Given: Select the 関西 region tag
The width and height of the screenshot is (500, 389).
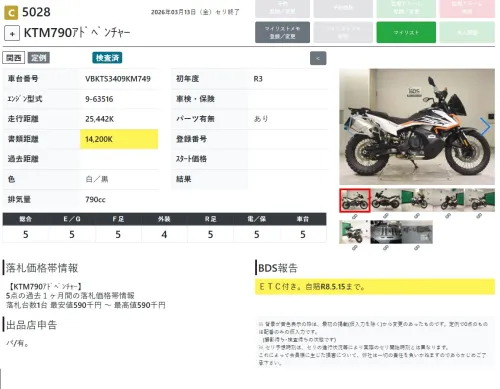Looking at the screenshot, I should (x=14, y=58).
